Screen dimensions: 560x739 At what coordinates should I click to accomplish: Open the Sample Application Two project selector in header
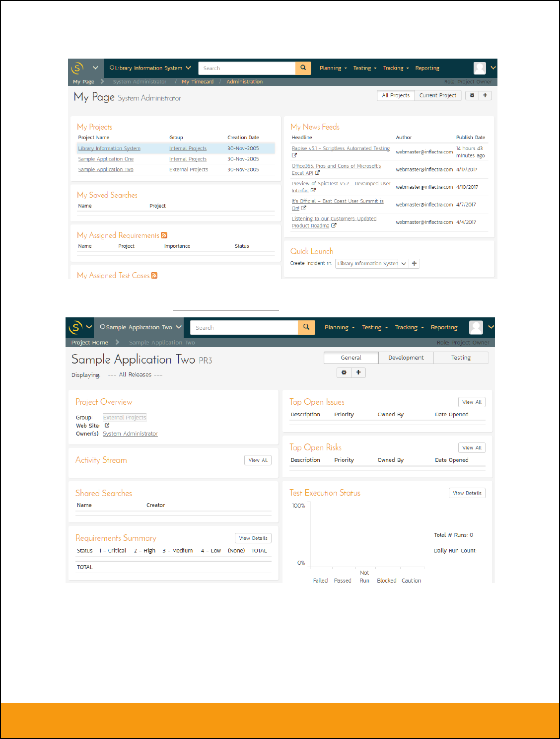140,327
